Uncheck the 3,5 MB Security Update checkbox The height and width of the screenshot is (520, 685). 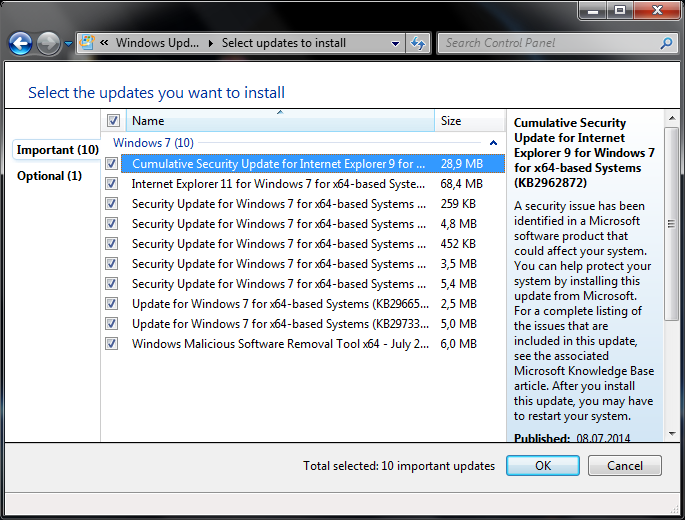pos(111,263)
